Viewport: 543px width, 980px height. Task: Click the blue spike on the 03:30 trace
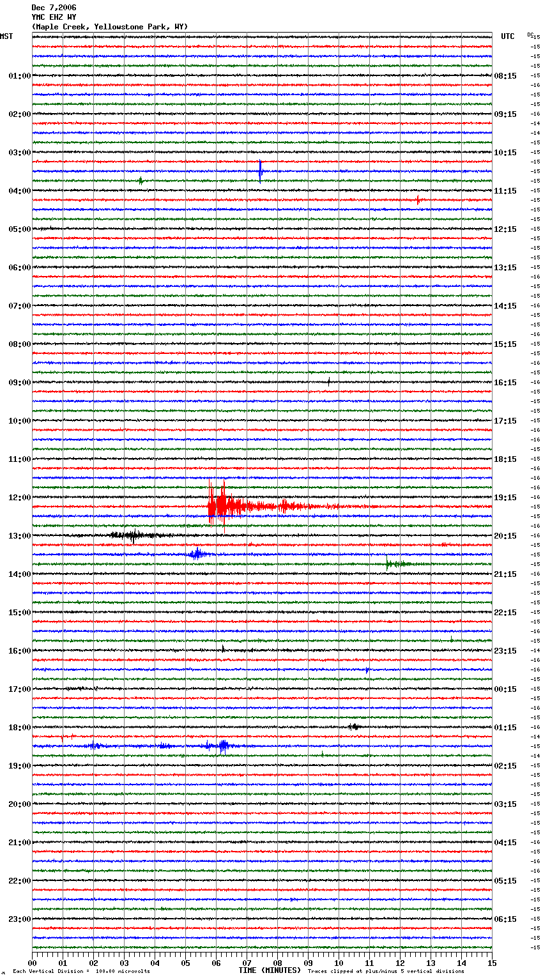click(x=260, y=171)
